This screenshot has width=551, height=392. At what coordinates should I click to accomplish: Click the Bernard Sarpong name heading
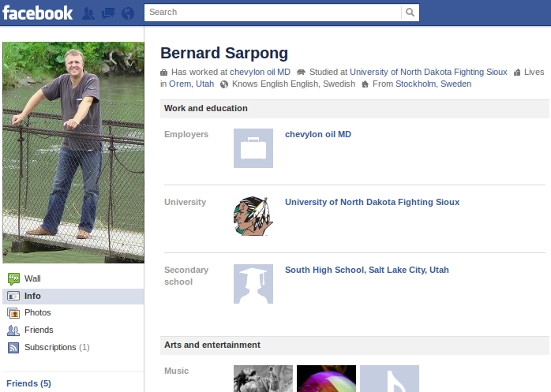[224, 53]
